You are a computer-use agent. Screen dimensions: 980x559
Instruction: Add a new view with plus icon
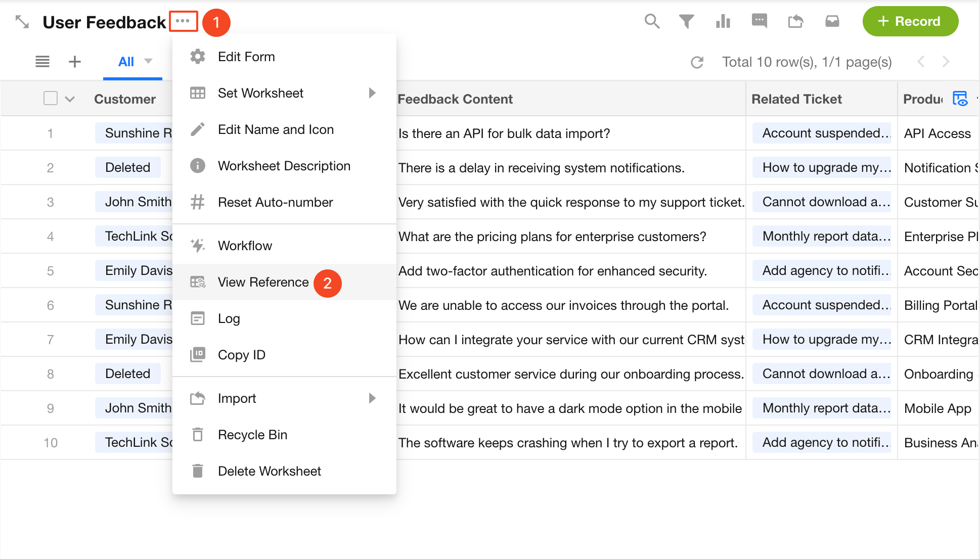click(x=75, y=62)
